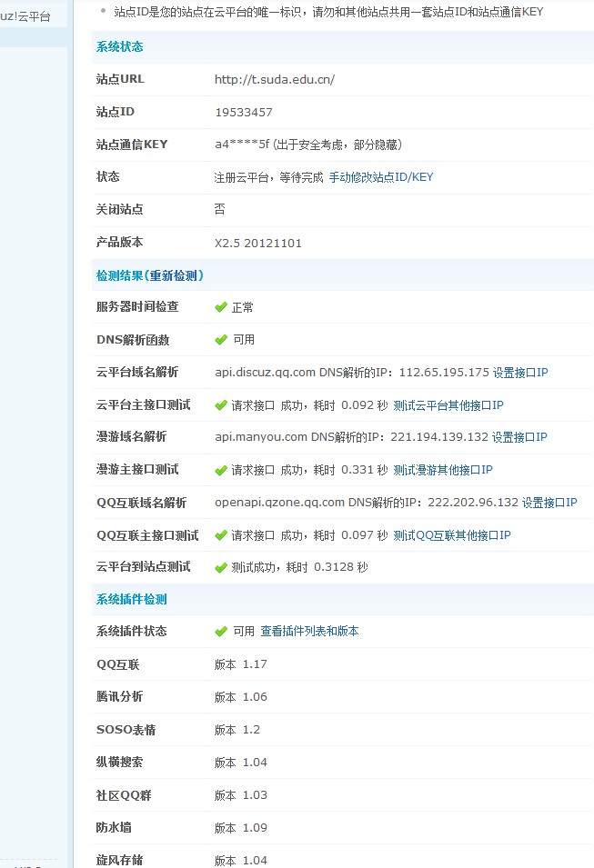This screenshot has height=868, width=594.
Task: Click 纵横搜索 plugin version 1.04
Action: [241, 763]
